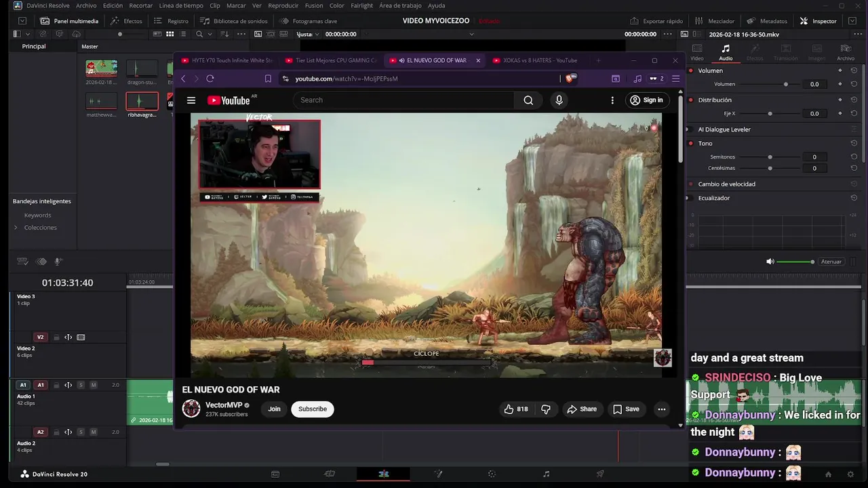Screen dimensions: 868x488
Task: Open the Mezclador audio mixer
Action: point(714,21)
